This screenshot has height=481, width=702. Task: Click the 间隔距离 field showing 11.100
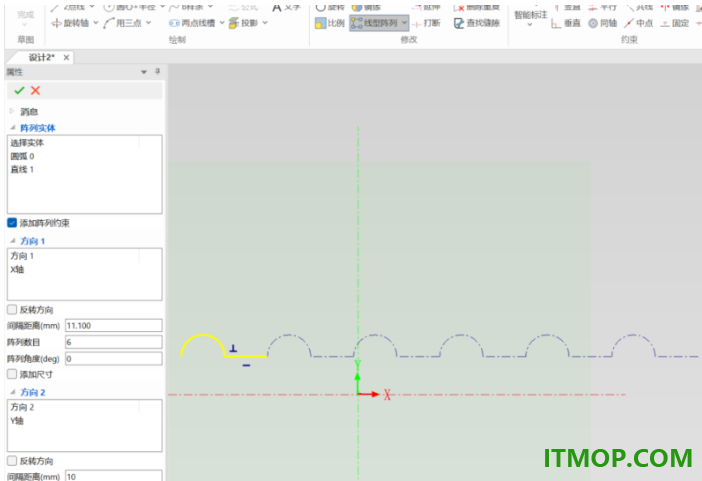[x=114, y=326]
